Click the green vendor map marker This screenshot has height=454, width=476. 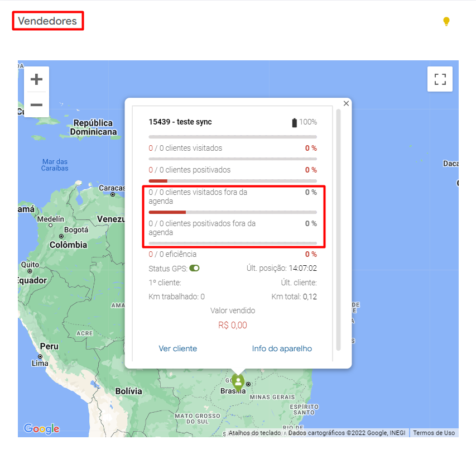(x=238, y=381)
